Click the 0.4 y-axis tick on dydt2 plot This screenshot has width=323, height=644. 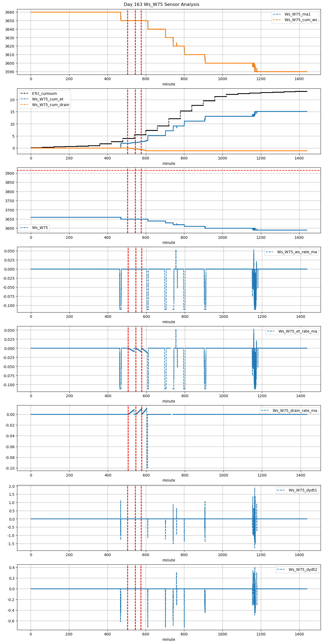click(11, 567)
